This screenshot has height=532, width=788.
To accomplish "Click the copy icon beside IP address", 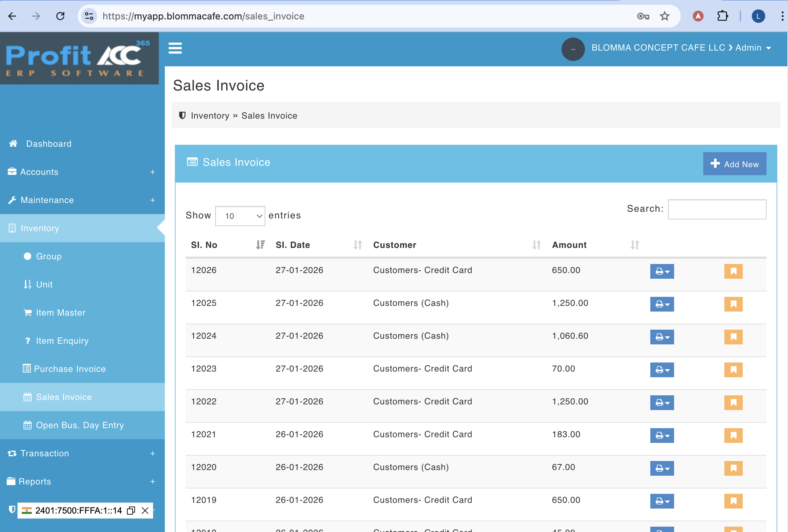I will pyautogui.click(x=131, y=510).
